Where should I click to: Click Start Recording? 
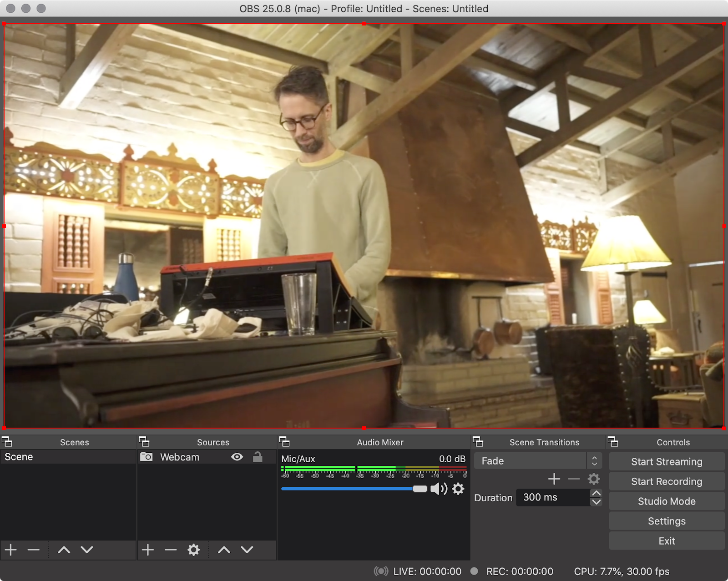pos(667,481)
